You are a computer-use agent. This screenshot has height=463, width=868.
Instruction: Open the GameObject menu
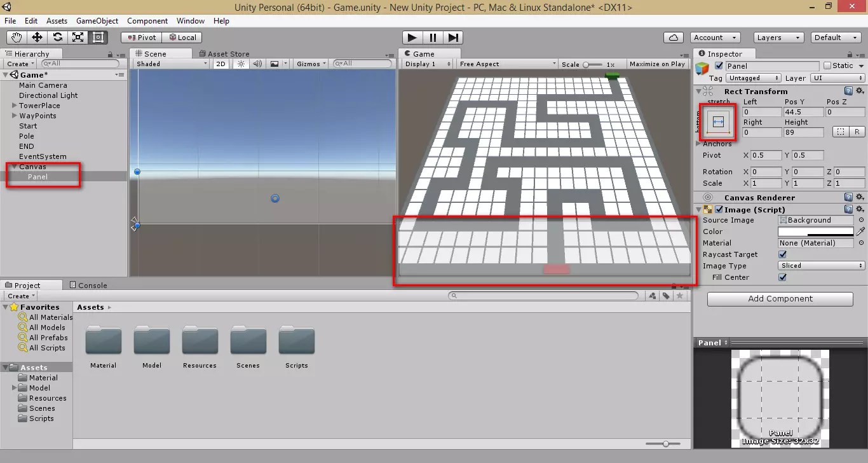click(x=97, y=21)
